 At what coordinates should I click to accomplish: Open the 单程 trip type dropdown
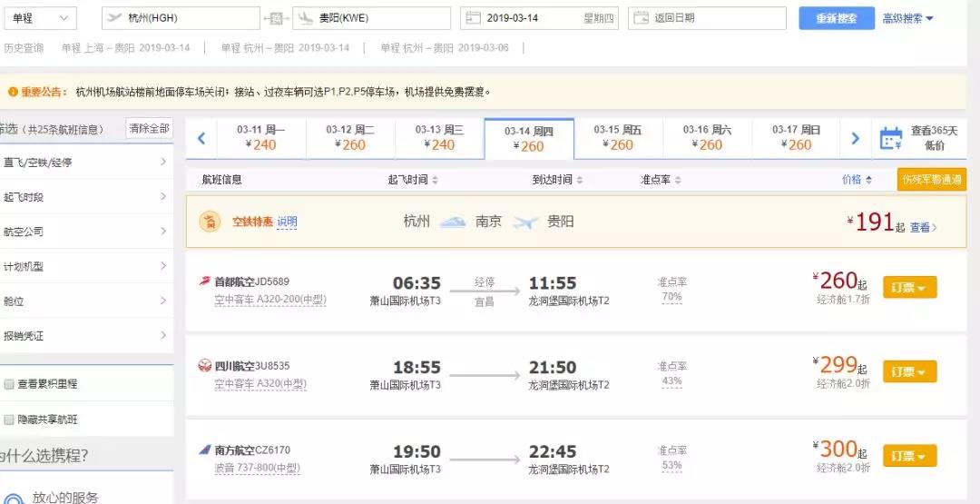tap(40, 18)
